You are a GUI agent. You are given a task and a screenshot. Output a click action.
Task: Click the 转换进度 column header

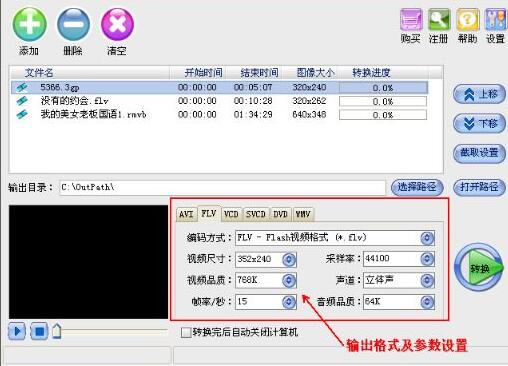click(x=383, y=72)
